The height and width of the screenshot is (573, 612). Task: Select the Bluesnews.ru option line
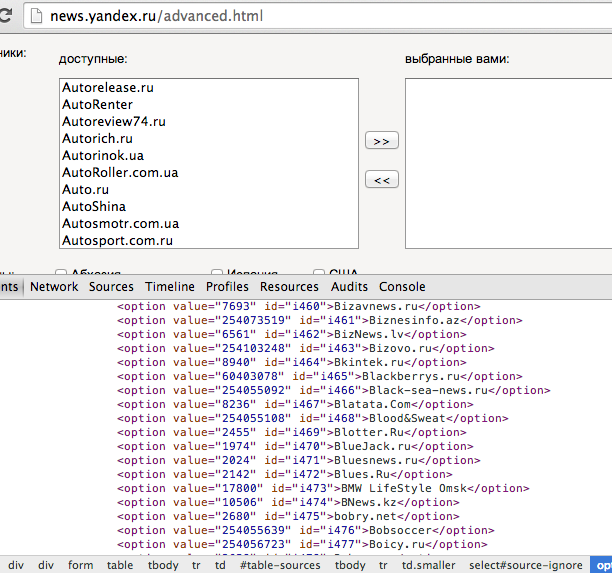[299, 461]
